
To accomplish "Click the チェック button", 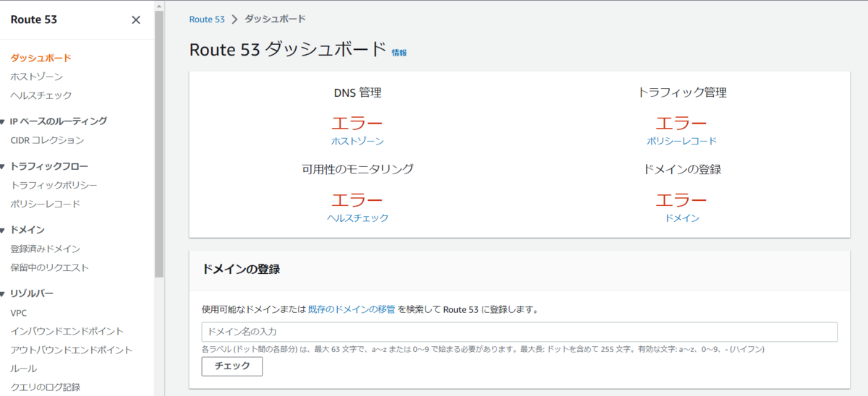I will pyautogui.click(x=231, y=366).
